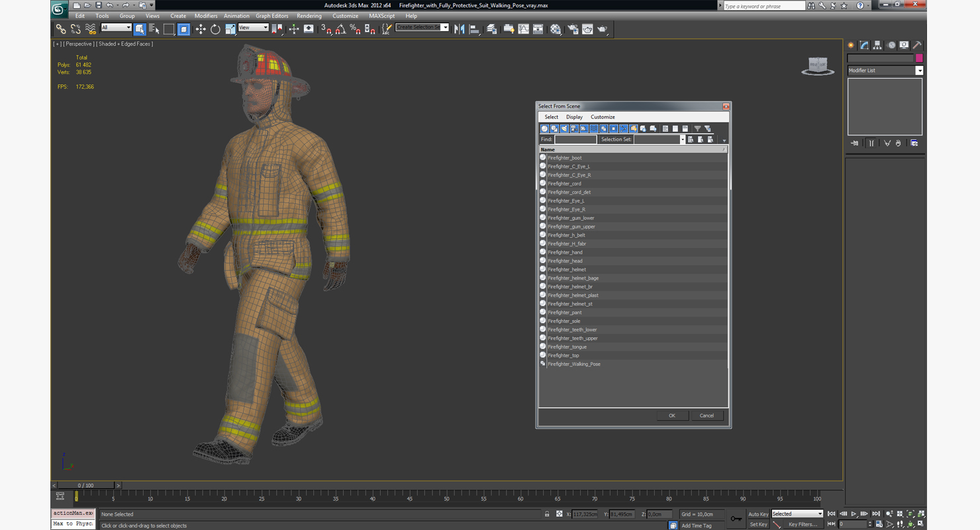Viewport: 980px width, 530px height.
Task: Open Select by Name tool
Action: coord(154,29)
